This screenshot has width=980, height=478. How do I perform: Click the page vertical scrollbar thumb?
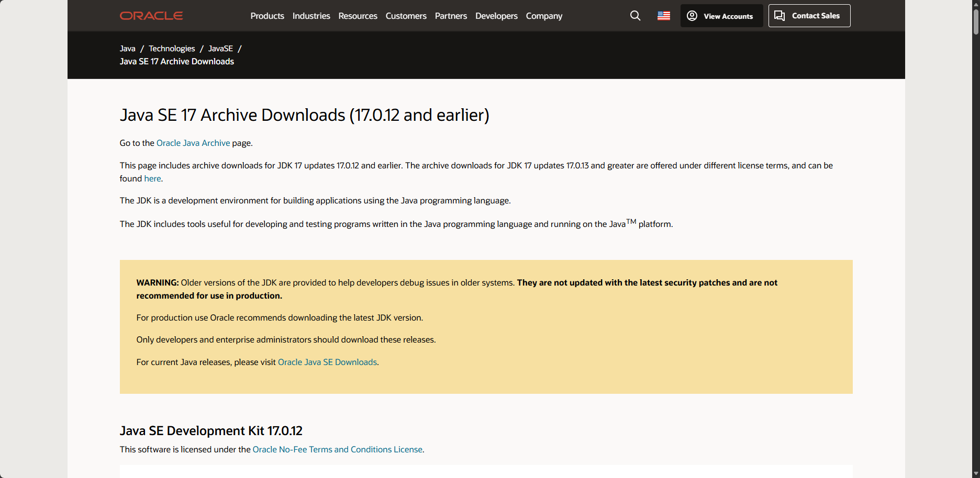[x=976, y=22]
